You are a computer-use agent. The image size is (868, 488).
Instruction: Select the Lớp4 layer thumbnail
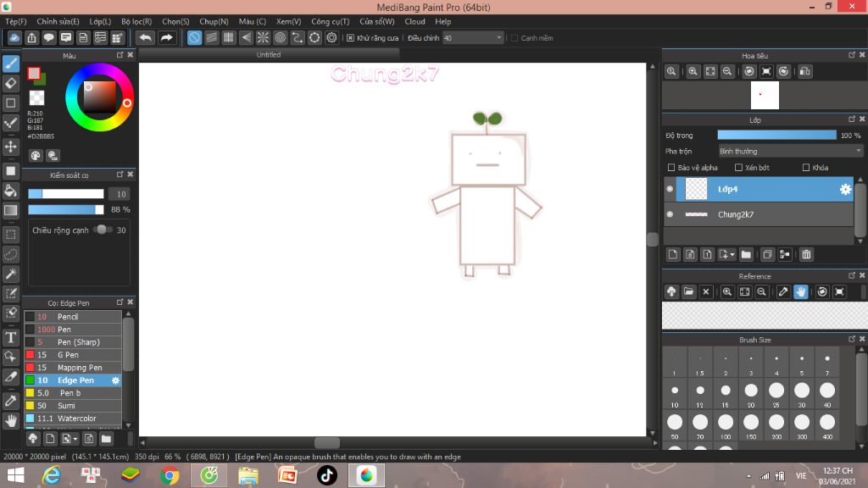(x=696, y=189)
